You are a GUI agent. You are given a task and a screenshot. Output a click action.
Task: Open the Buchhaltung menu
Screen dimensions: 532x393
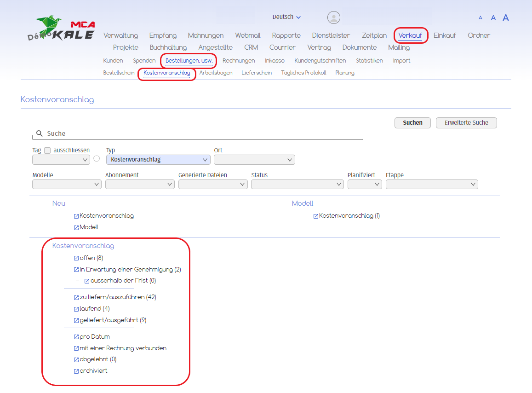coord(168,47)
